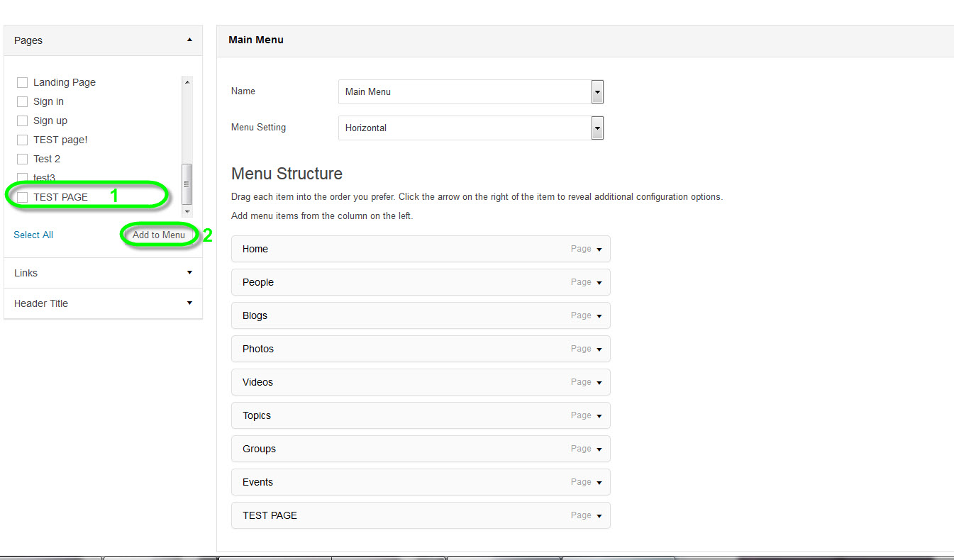Select the TEST PAGE checkbox in Pages

22,197
